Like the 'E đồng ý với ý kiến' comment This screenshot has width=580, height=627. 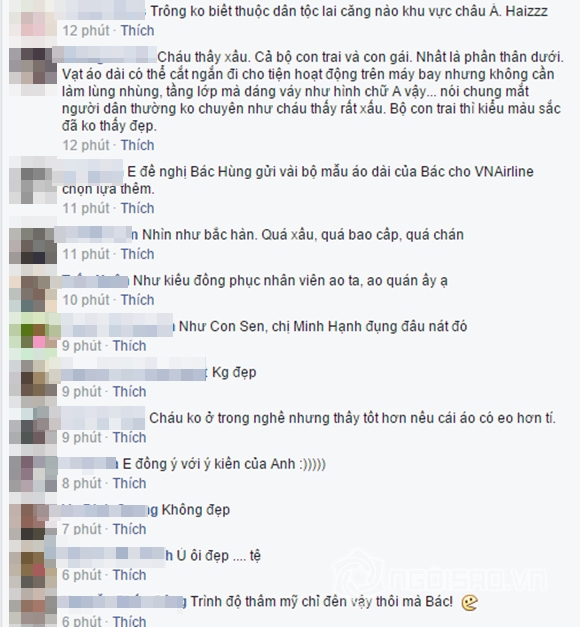pos(129,483)
